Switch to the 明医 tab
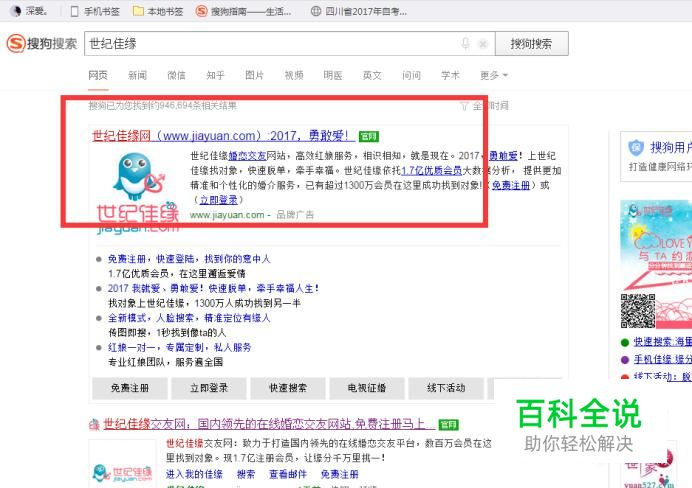This screenshot has width=692, height=488. pos(333,75)
